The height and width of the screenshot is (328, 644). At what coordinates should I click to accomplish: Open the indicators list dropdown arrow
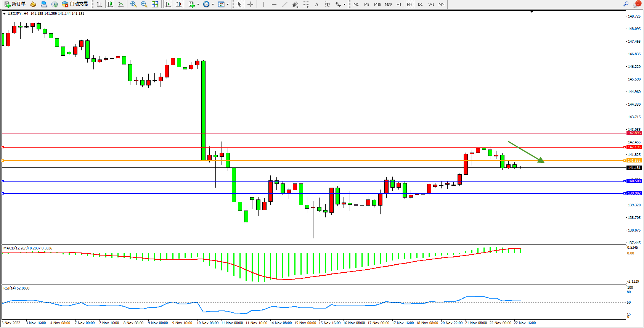(198, 5)
